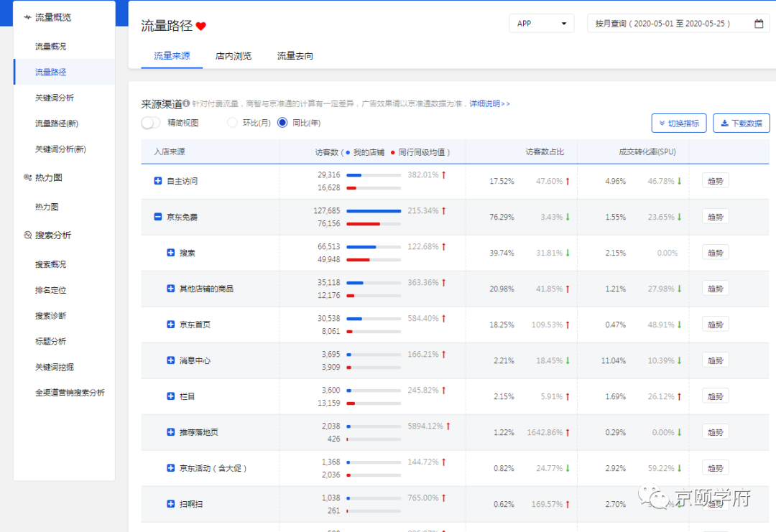Open the APP platform dropdown
776x532 pixels.
coord(542,24)
